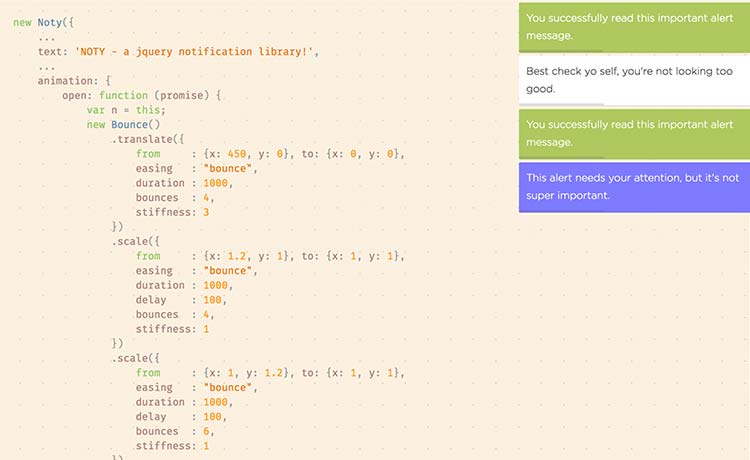Viewport: 750px width, 460px height.
Task: Click the stiffness value 3
Action: coord(206,212)
